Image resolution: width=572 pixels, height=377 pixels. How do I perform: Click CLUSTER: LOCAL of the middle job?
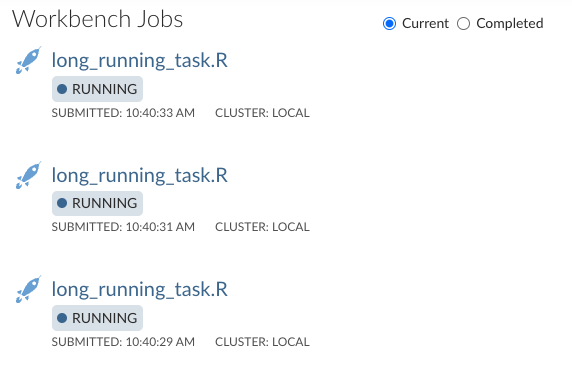click(x=262, y=227)
